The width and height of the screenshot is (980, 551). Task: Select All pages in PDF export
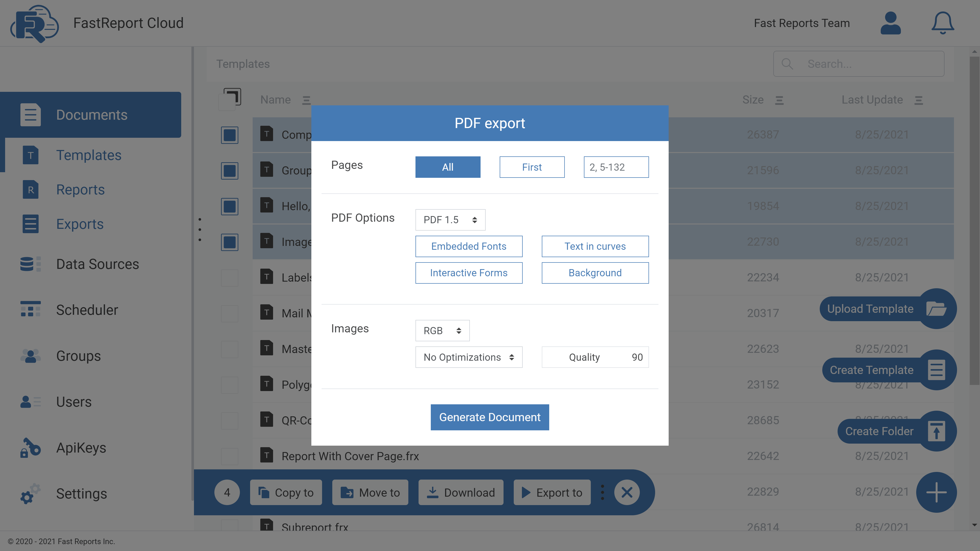448,167
